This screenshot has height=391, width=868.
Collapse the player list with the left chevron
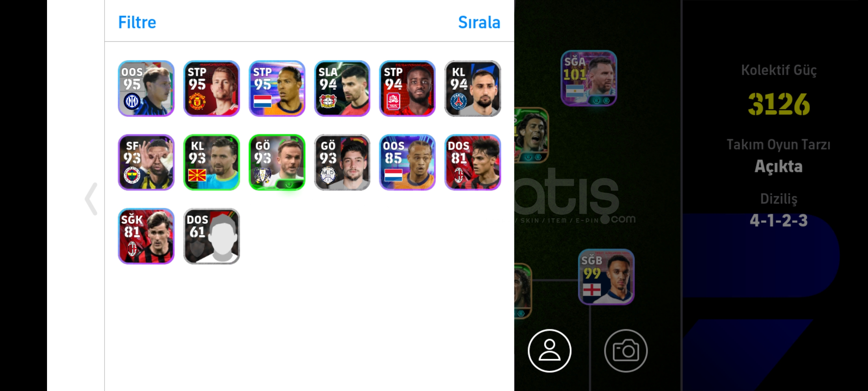coord(91,199)
